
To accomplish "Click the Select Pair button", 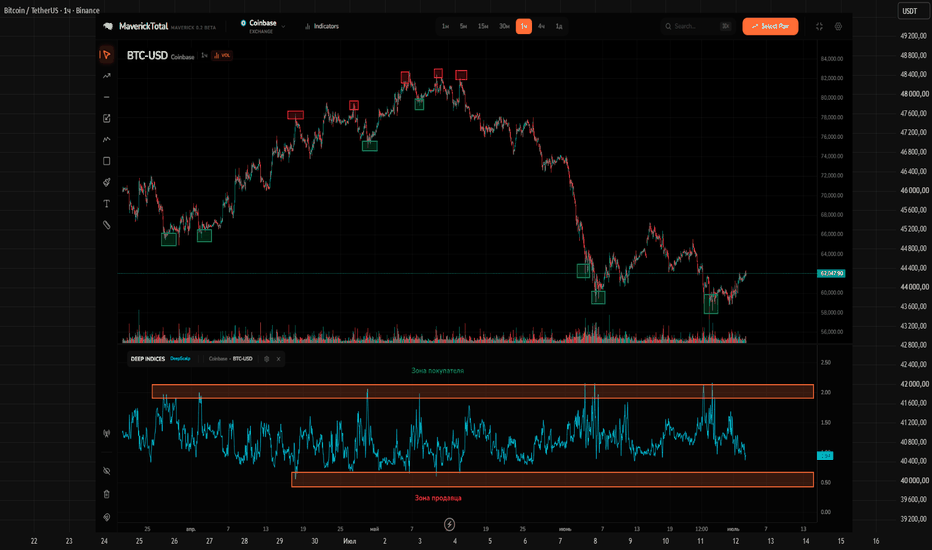I will [x=770, y=26].
